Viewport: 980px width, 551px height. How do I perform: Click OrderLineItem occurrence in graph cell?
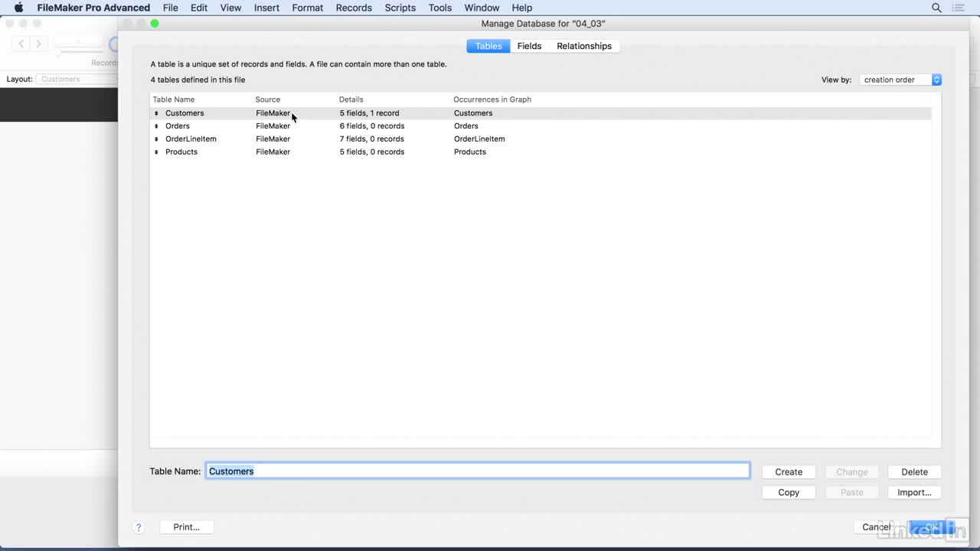pyautogui.click(x=479, y=139)
